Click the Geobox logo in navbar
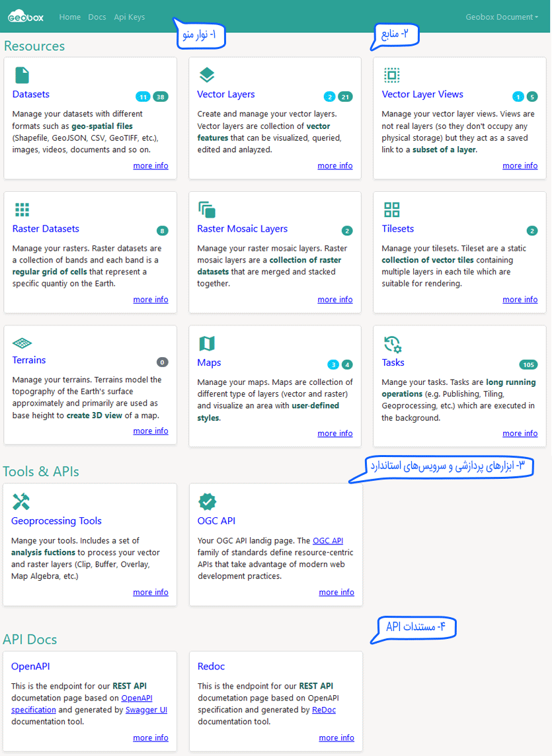The width and height of the screenshot is (552, 756). tap(26, 17)
